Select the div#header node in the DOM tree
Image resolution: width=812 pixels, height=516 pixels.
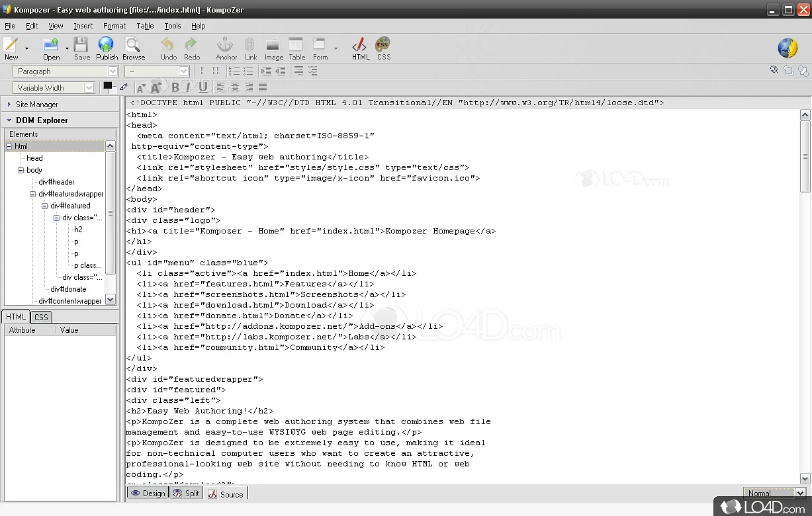pyautogui.click(x=56, y=182)
